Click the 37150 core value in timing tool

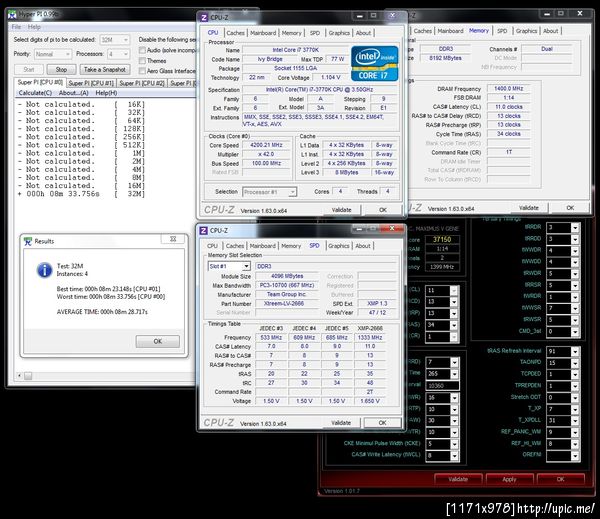pyautogui.click(x=442, y=240)
